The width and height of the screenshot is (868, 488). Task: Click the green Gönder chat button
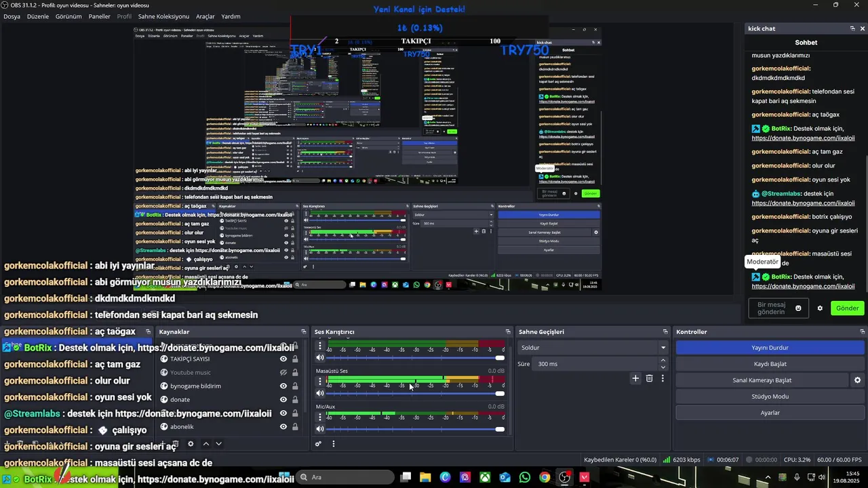click(848, 308)
